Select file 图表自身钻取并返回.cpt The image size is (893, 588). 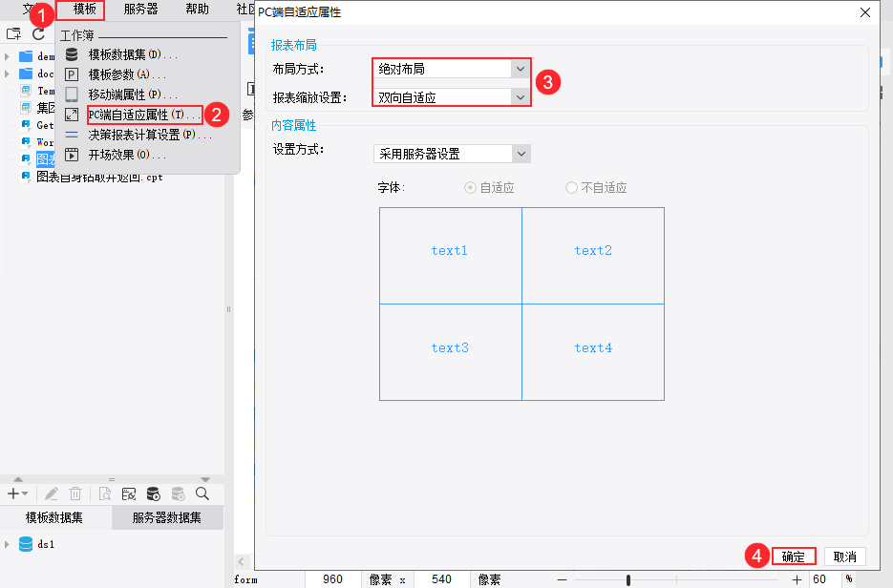tap(99, 177)
